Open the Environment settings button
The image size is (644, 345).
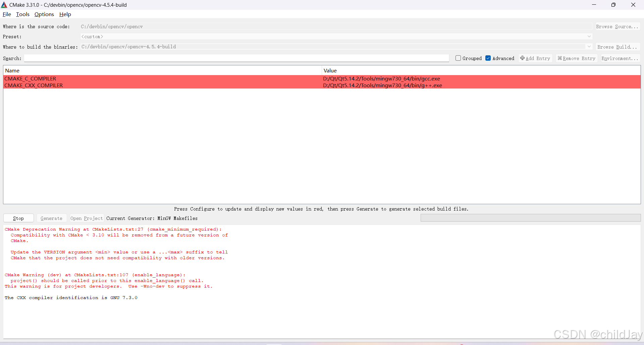[x=620, y=58]
